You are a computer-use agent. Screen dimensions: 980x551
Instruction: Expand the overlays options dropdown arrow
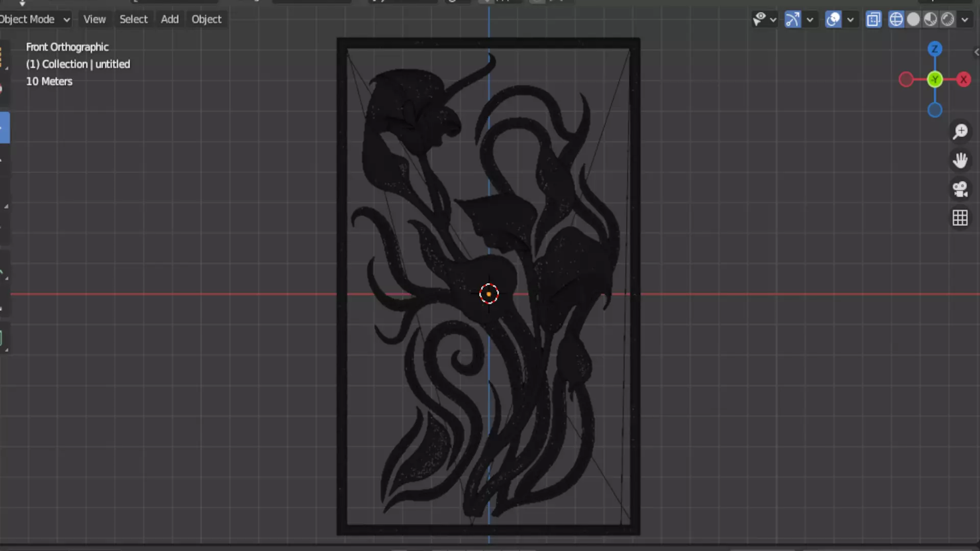pos(850,20)
